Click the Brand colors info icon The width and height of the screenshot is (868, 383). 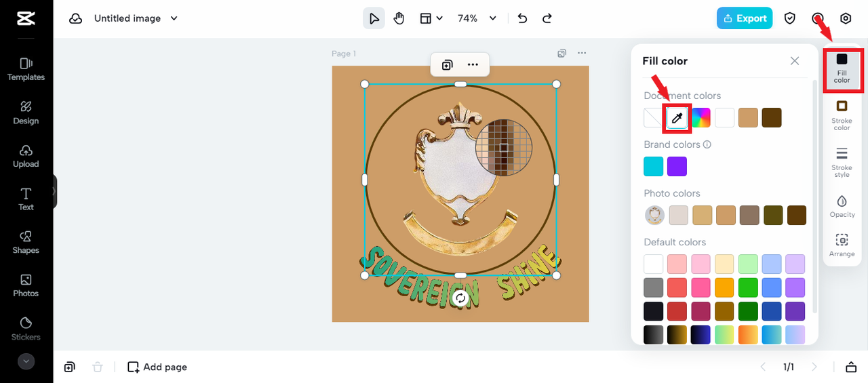click(x=707, y=144)
